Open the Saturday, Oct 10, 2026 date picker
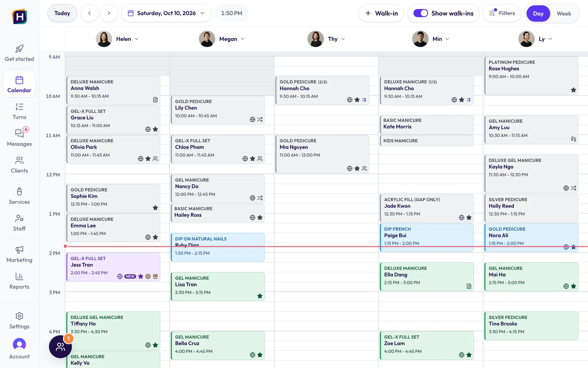Viewport: 588px width, 368px height. (166, 13)
